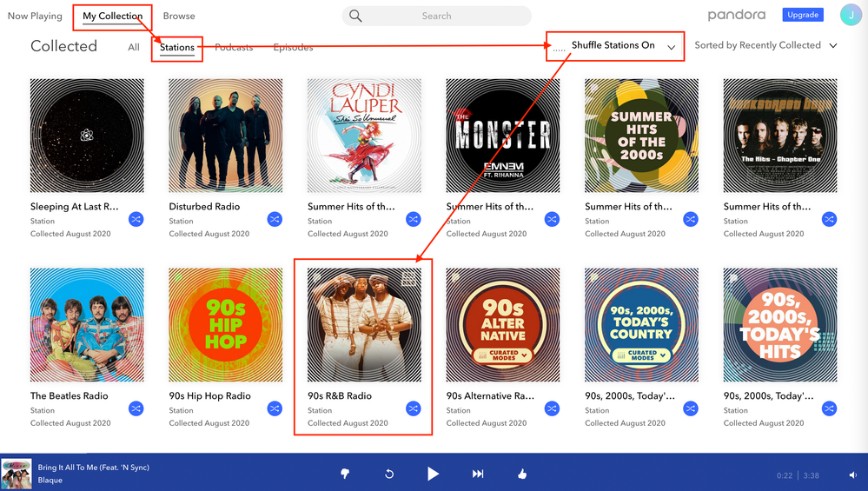Toggle shuffle for Disturbed Radio station
The image size is (868, 491).
click(275, 220)
